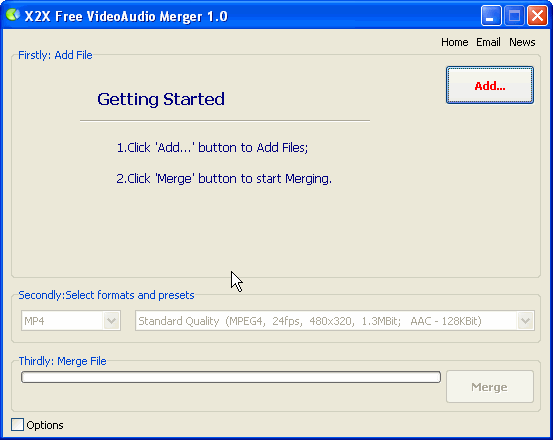Image resolution: width=553 pixels, height=440 pixels.
Task: Click the quality preset dropdown arrow
Action: [x=525, y=321]
